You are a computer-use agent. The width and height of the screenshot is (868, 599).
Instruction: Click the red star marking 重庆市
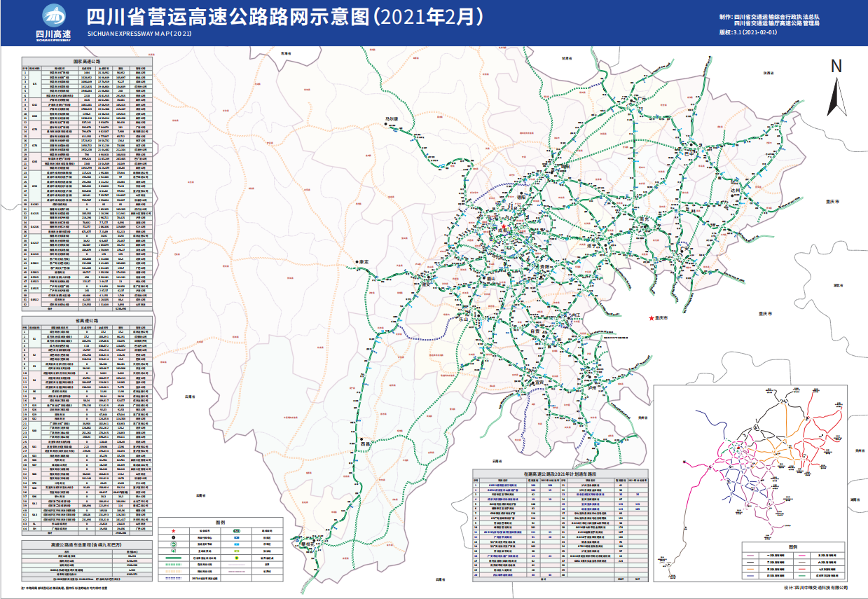coord(652,318)
